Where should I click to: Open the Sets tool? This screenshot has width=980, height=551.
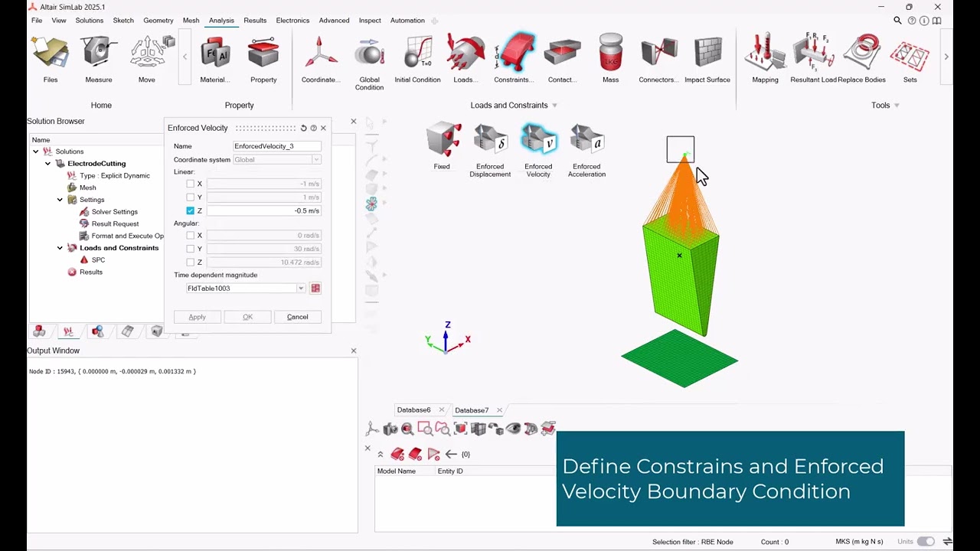point(910,60)
